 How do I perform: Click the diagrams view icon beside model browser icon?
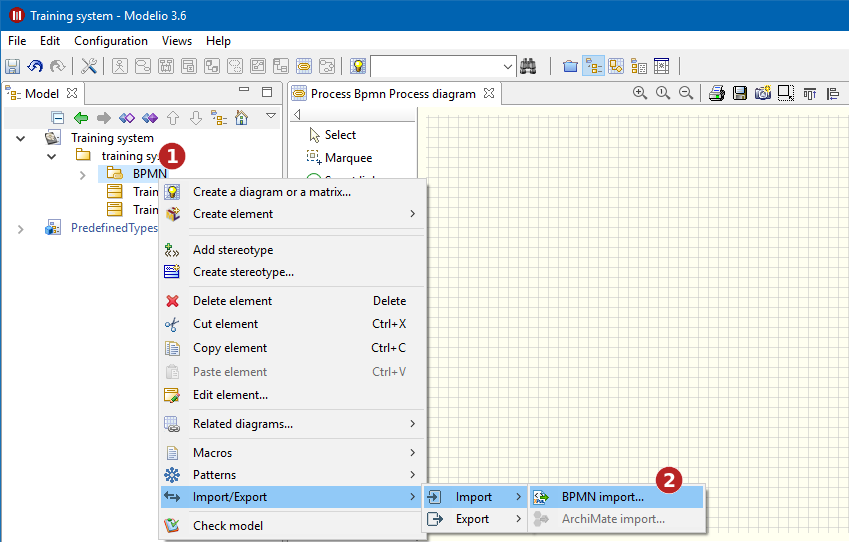tap(616, 66)
